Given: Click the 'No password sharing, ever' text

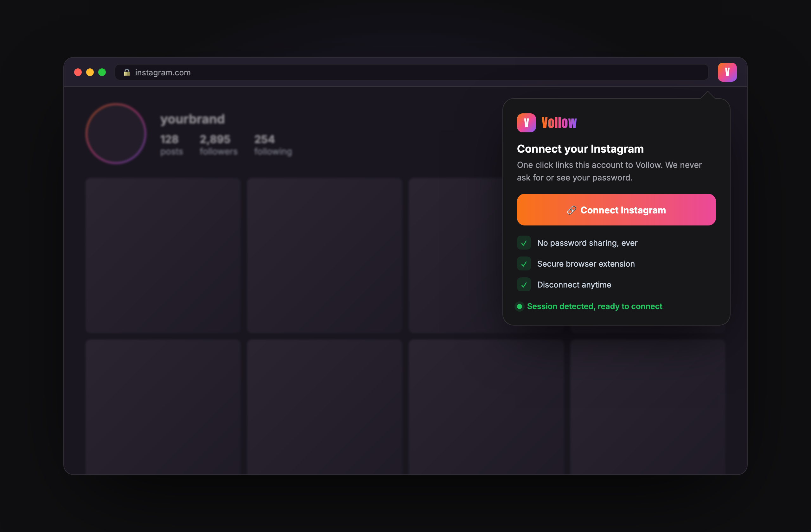Looking at the screenshot, I should 587,243.
